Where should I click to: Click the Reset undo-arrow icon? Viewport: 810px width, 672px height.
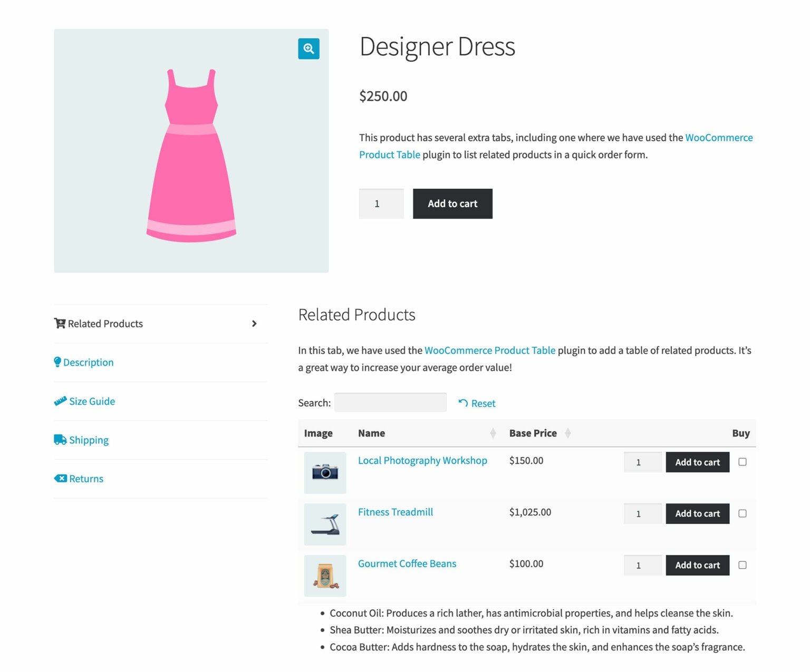463,403
